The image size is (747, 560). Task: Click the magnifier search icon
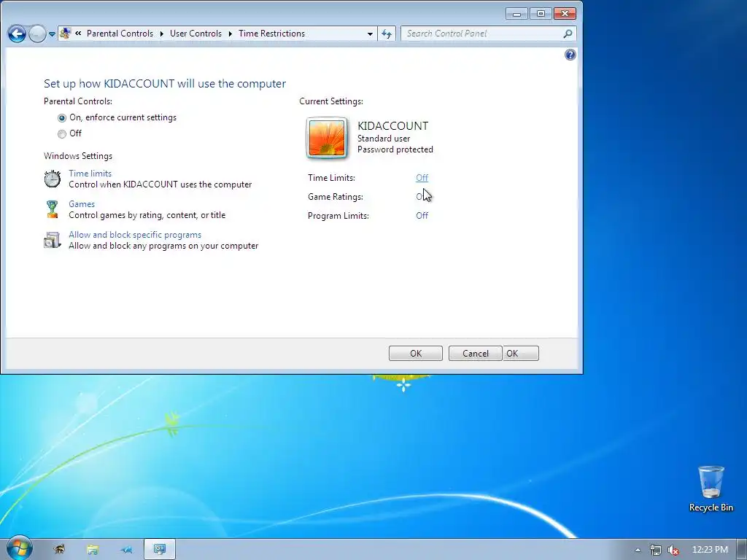[x=568, y=34]
